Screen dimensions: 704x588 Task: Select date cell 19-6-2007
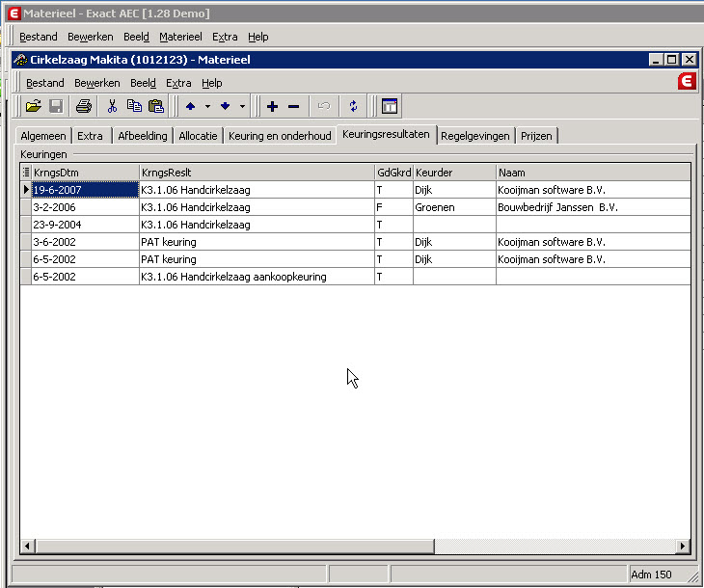(x=85, y=190)
